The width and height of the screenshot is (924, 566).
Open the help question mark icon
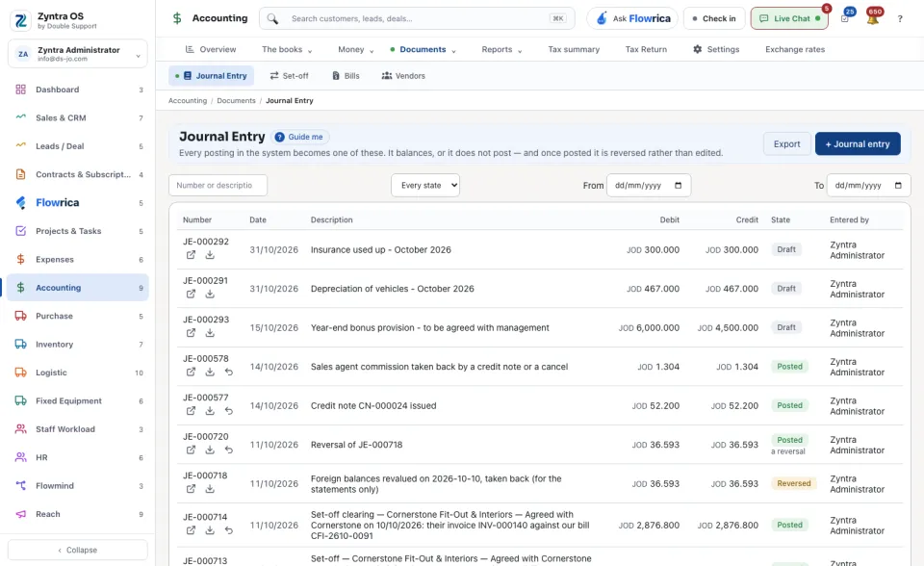[x=900, y=19]
